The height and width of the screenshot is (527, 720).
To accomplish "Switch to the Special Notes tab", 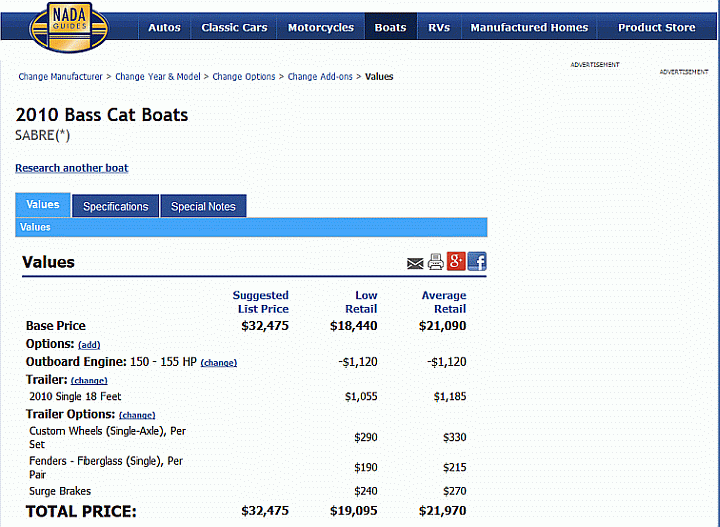I will (203, 206).
